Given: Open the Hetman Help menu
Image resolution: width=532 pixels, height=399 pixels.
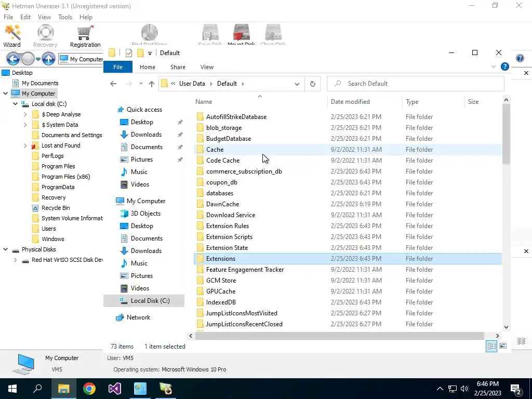Looking at the screenshot, I should tap(86, 17).
